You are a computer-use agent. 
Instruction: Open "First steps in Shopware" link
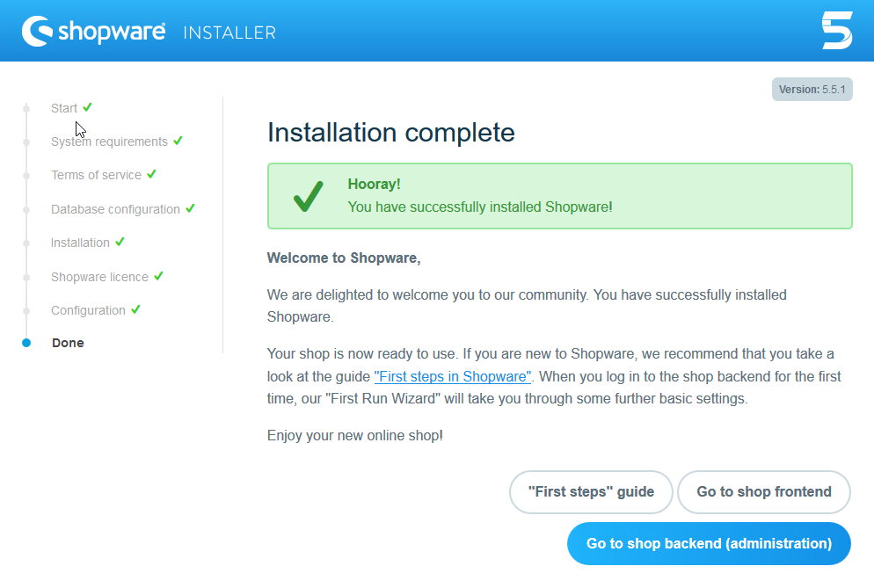click(x=453, y=376)
